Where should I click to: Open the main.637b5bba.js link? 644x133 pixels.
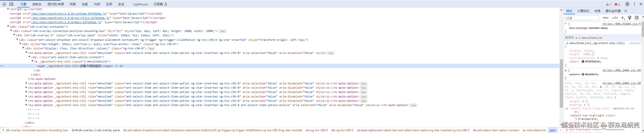66,22
